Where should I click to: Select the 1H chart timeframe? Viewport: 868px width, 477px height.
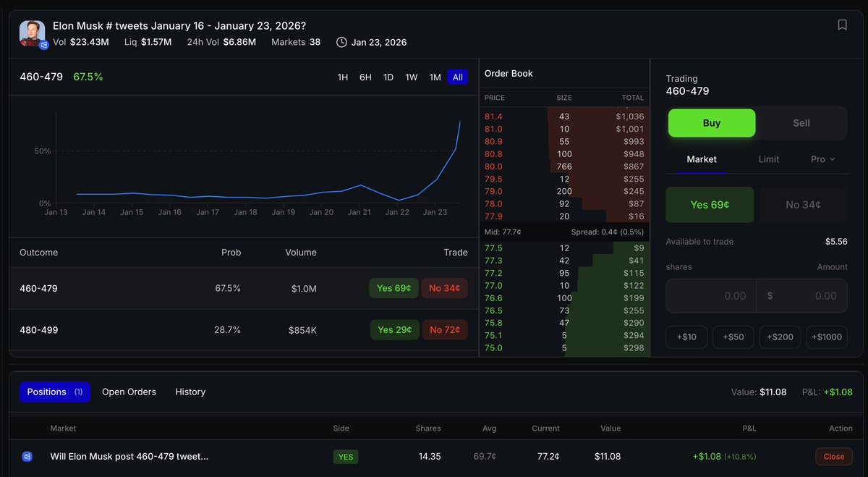tap(343, 77)
